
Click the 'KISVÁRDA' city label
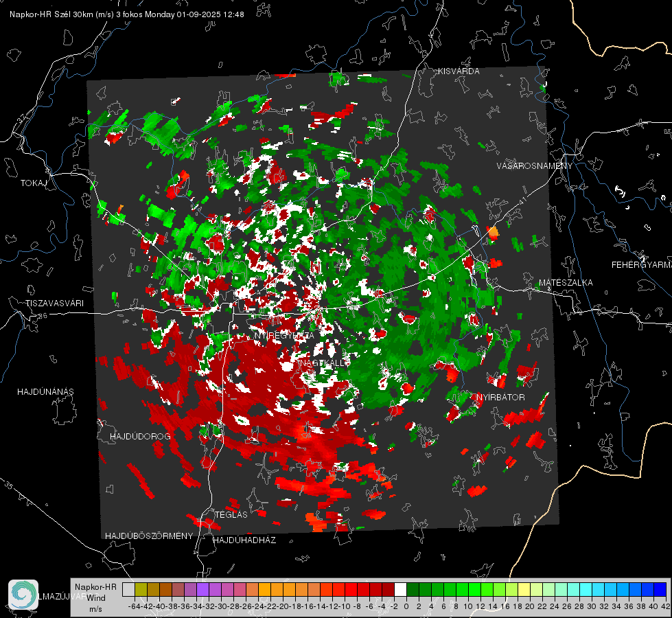(459, 71)
